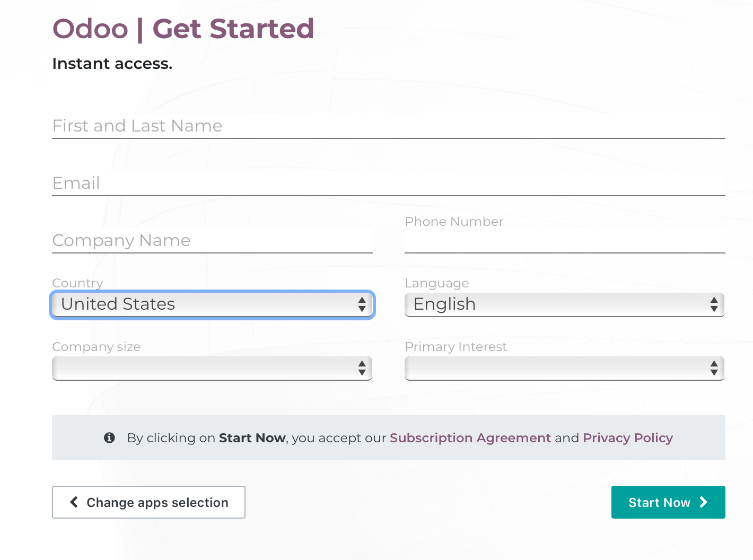The height and width of the screenshot is (560, 753).
Task: Open the Privacy Policy link
Action: [x=628, y=438]
